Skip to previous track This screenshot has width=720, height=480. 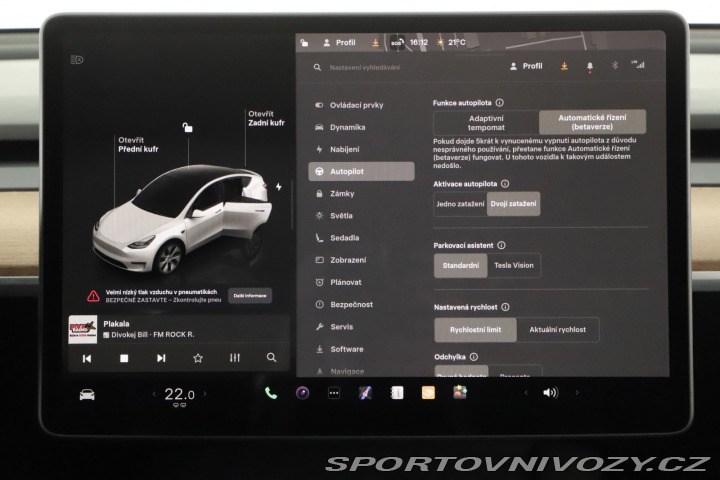(x=87, y=358)
